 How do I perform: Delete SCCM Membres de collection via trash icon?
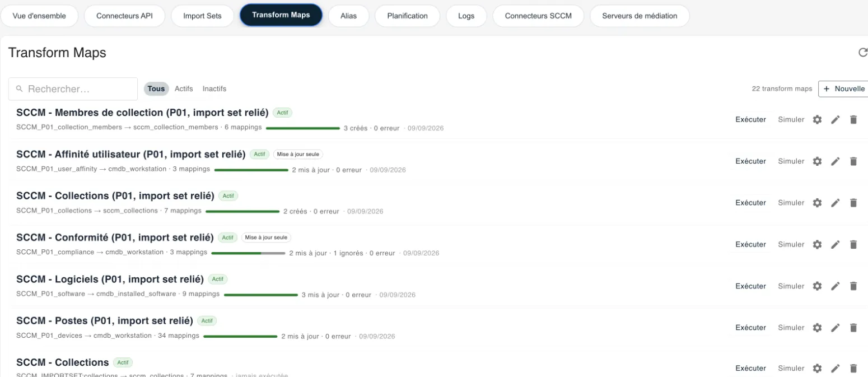(853, 119)
